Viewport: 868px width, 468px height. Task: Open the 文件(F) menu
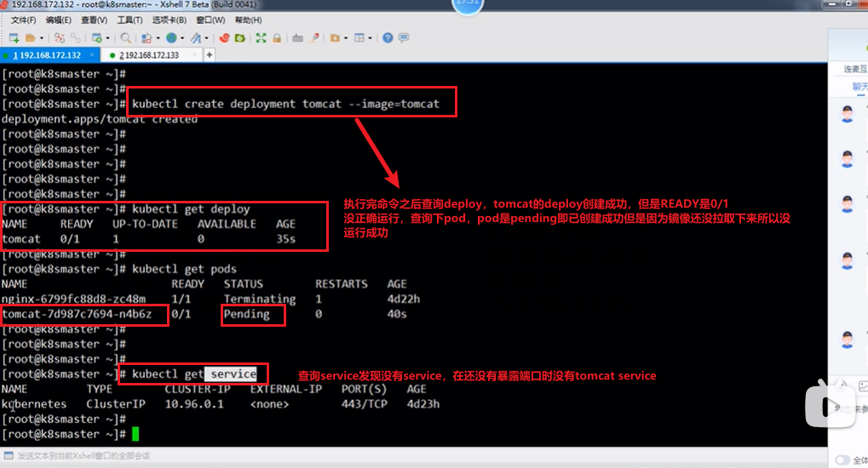click(x=23, y=20)
